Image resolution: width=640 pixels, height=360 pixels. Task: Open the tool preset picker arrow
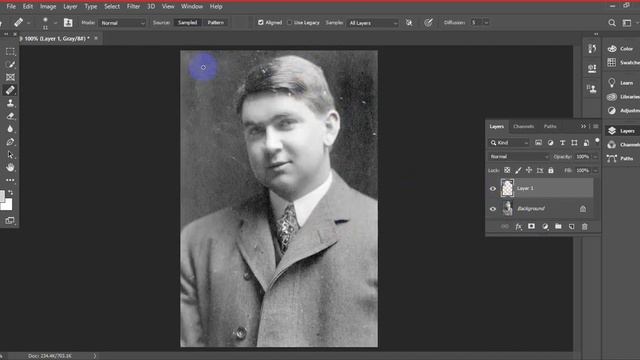(x=28, y=23)
